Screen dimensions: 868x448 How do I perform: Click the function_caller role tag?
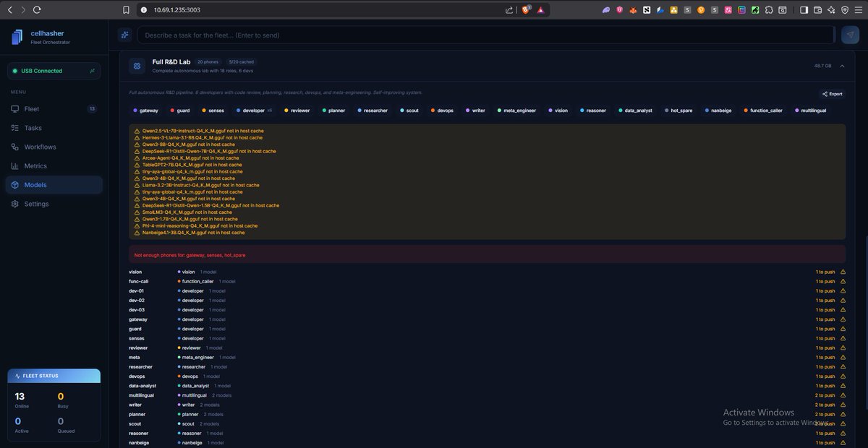pos(763,111)
